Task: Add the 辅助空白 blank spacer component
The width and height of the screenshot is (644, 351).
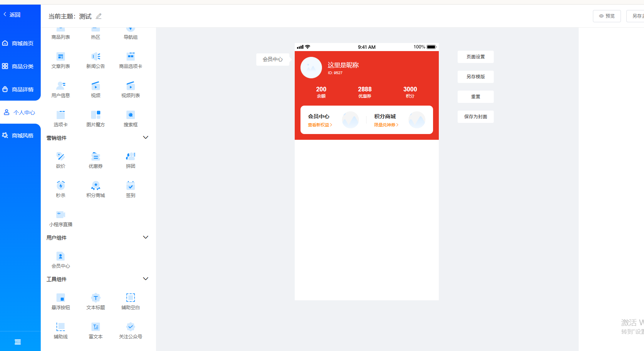Action: click(131, 302)
